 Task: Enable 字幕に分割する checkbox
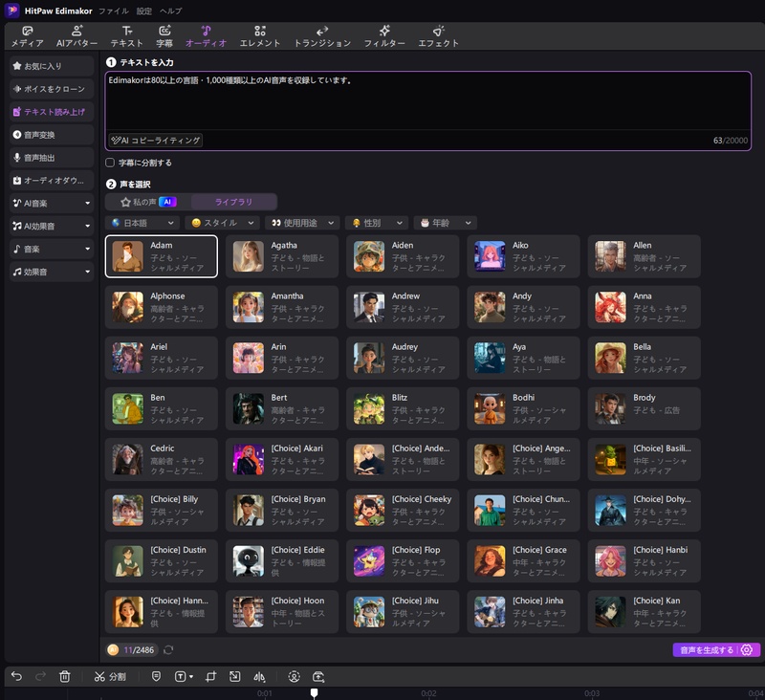(x=110, y=163)
